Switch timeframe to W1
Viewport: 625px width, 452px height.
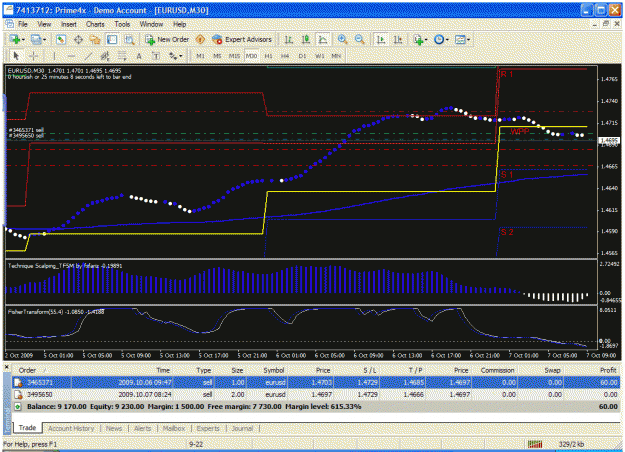320,56
